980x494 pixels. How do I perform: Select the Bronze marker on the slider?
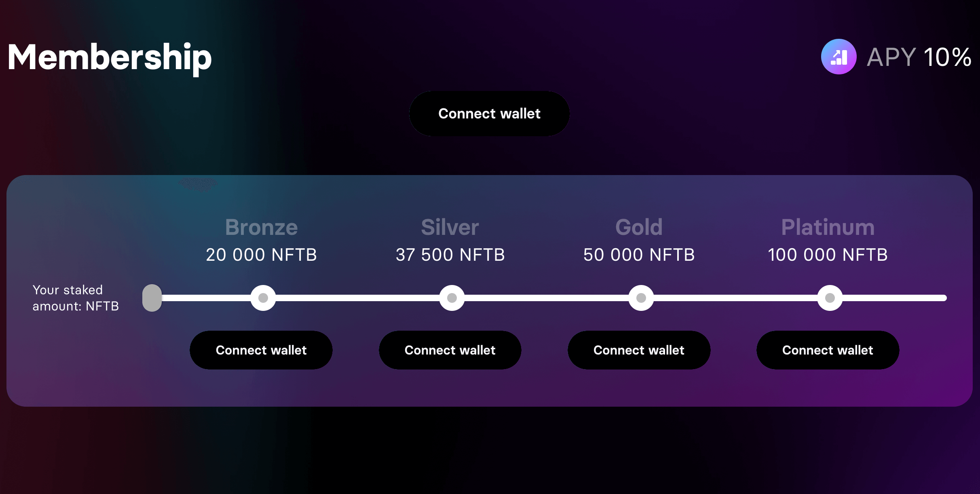coord(263,298)
